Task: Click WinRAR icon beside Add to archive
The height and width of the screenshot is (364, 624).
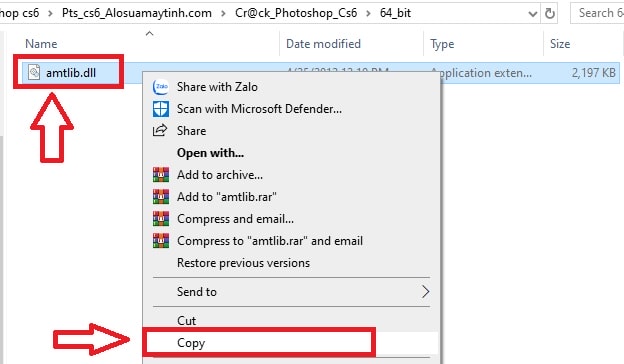Action: (161, 175)
